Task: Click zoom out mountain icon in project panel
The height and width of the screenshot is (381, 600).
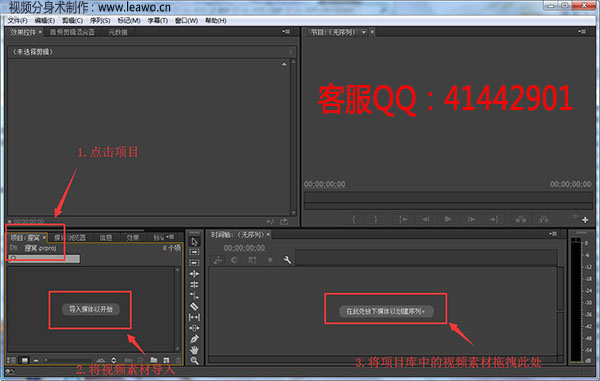Action: (x=36, y=360)
